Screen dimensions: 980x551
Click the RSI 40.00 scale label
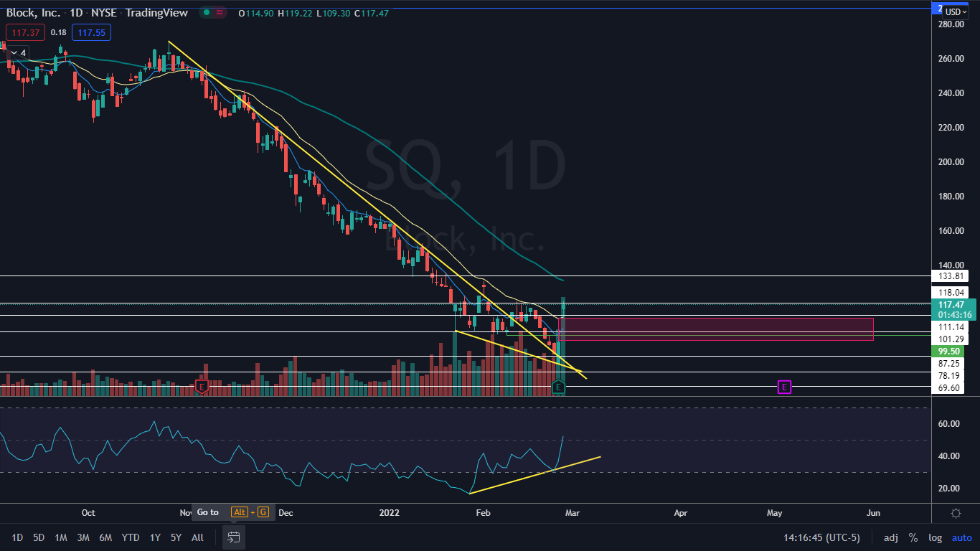pos(948,456)
